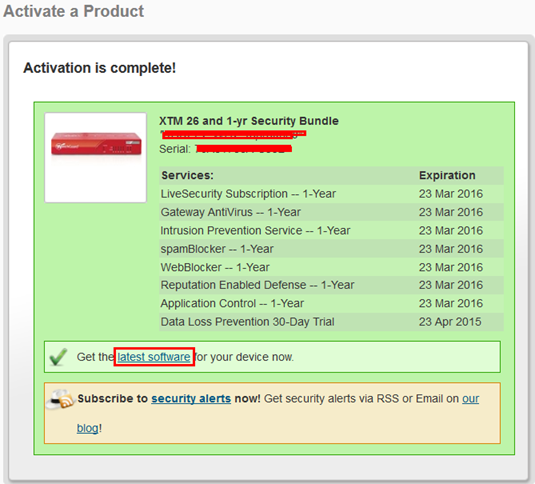Image resolution: width=535 pixels, height=484 pixels.
Task: Select "Intrusion Prevention Service -- 1-Year" row
Action: [331, 231]
